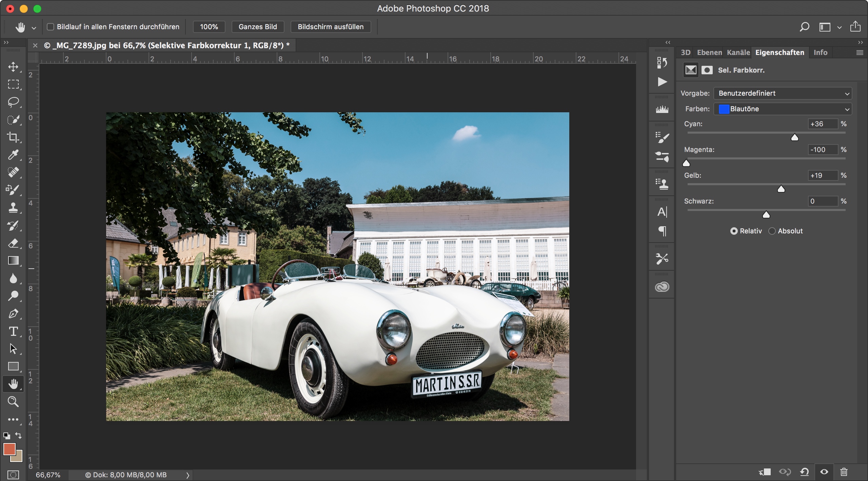Enable Bildlauf in allen Fenstern checkbox
This screenshot has height=481, width=868.
(51, 27)
